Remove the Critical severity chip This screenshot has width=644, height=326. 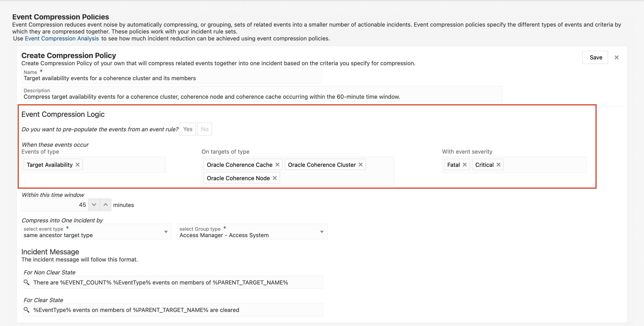tap(498, 165)
